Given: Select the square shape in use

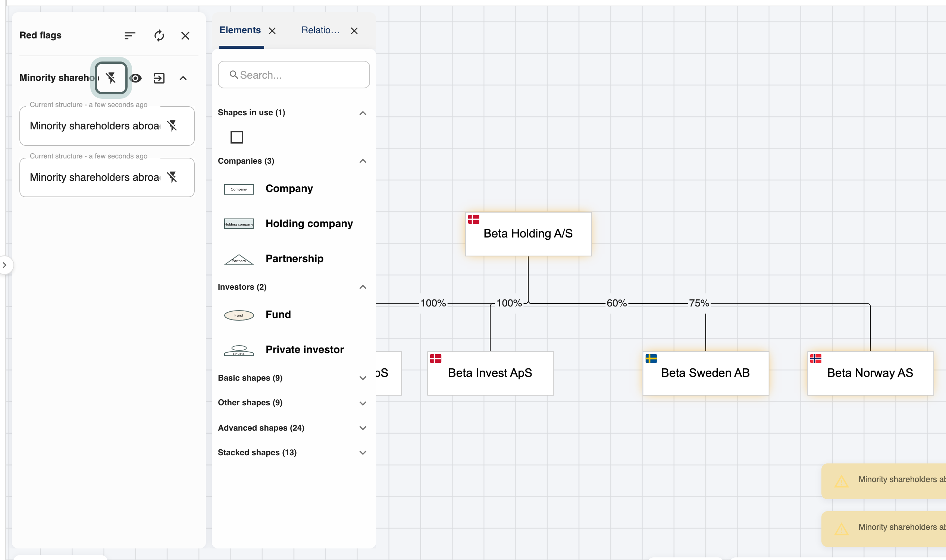Looking at the screenshot, I should click(x=237, y=137).
